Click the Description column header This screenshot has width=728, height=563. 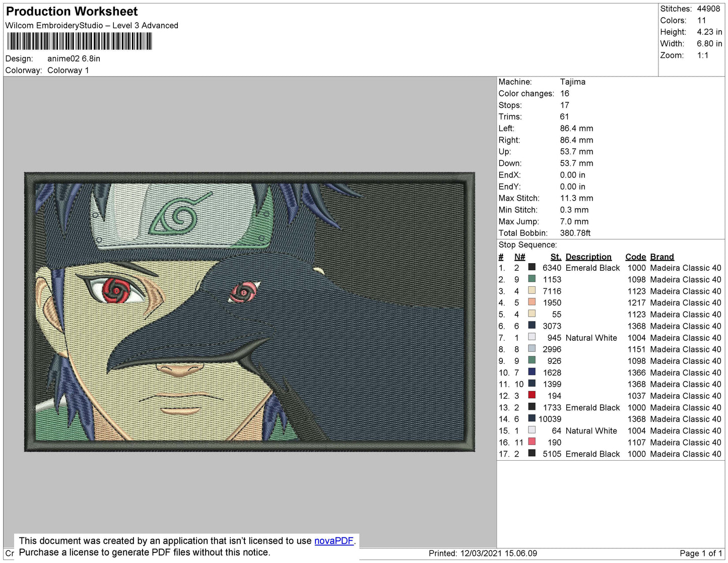point(588,257)
